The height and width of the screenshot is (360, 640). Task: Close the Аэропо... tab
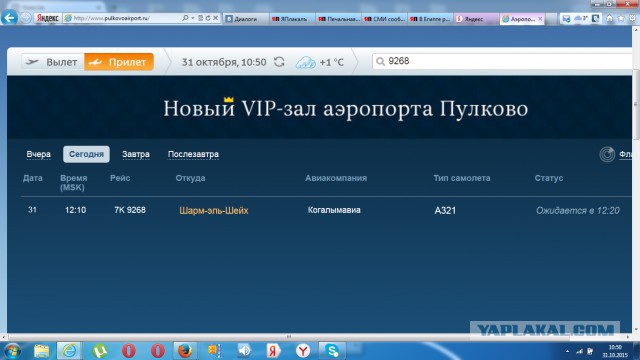point(540,19)
